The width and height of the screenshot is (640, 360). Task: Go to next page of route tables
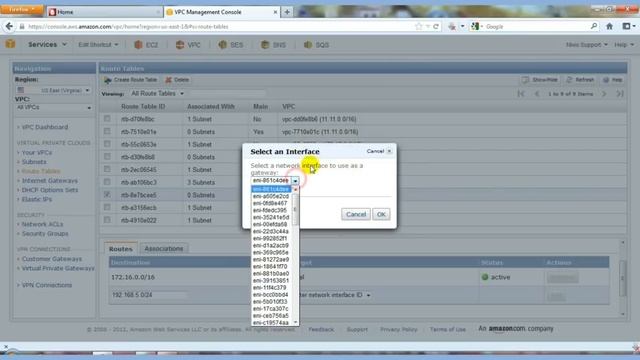604,94
